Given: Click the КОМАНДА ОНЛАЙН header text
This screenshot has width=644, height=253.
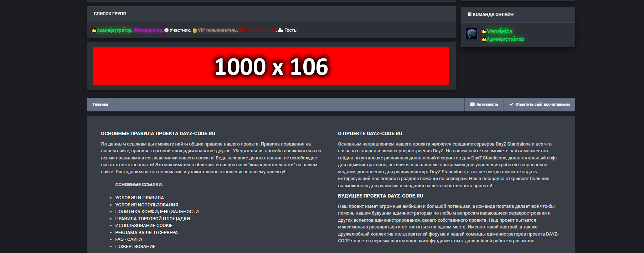Looking at the screenshot, I should click(493, 15).
